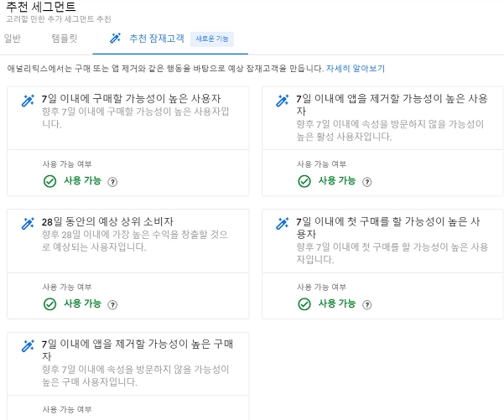504x420 pixels.
Task: Click magic wand icon on first-time purchasers card
Action: pyautogui.click(x=283, y=224)
